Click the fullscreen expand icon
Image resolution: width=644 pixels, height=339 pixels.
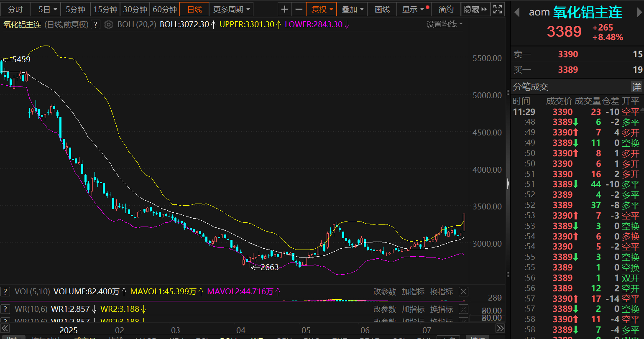[x=497, y=9]
